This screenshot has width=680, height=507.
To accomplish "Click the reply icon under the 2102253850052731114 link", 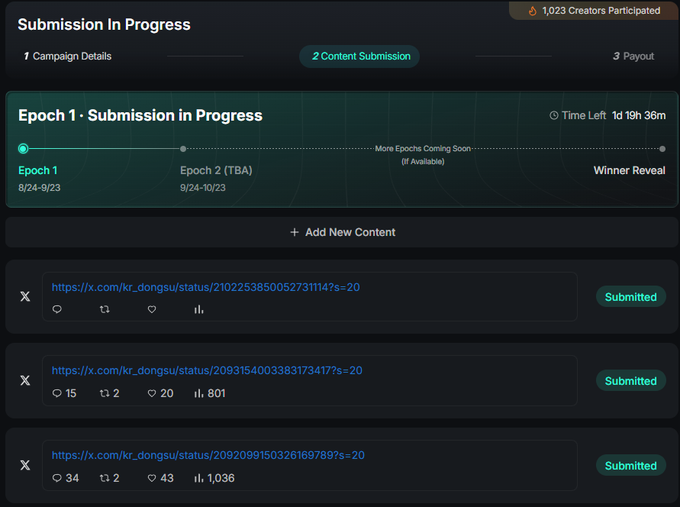I will coord(57,309).
